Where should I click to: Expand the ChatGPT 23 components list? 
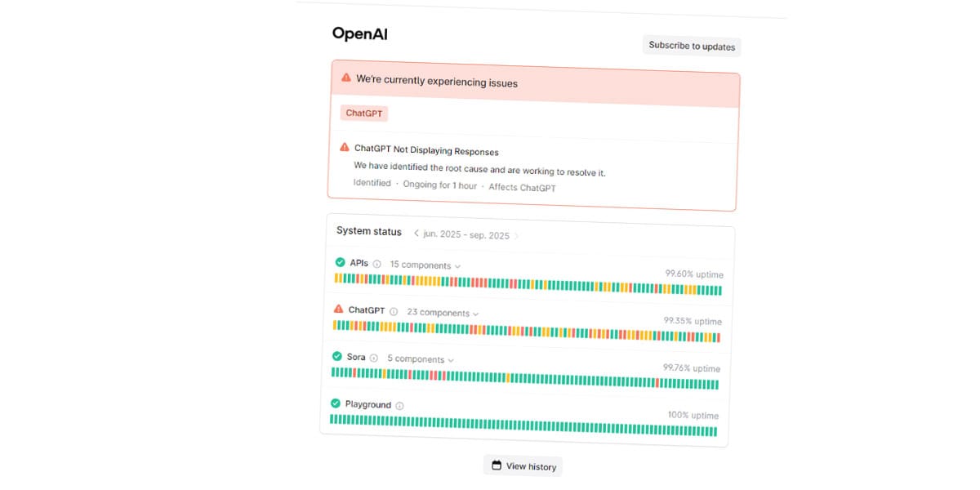click(443, 313)
